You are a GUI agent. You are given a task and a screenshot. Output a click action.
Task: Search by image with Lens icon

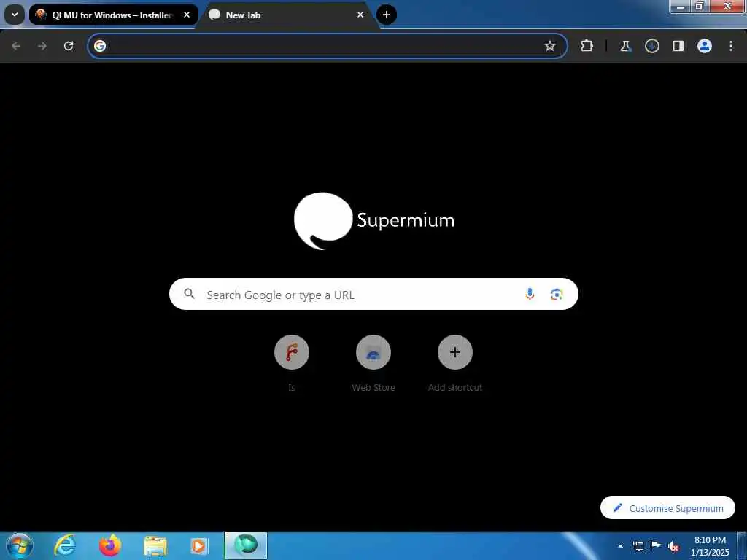click(557, 295)
